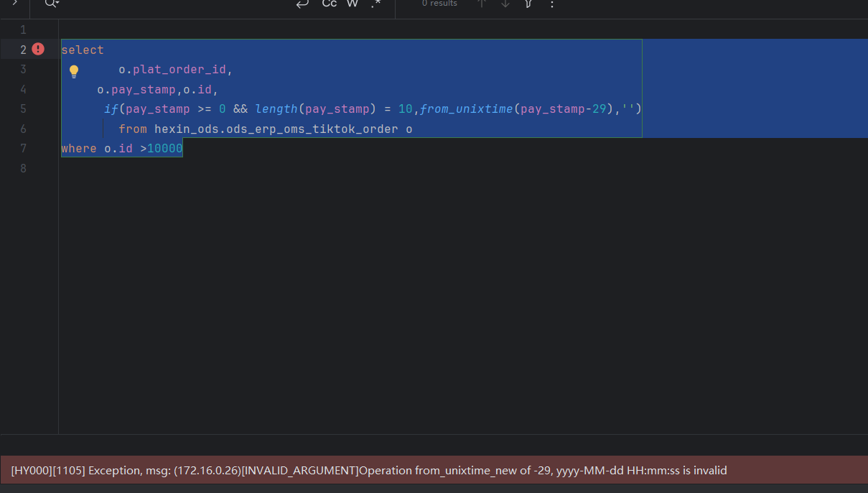Click the empty line 8 in the editor

[x=287, y=169]
